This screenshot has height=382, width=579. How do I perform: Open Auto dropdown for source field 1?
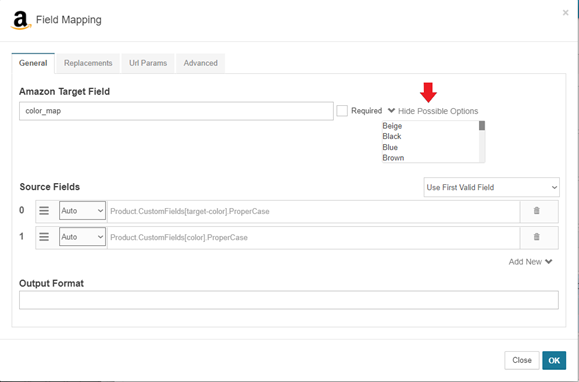82,237
